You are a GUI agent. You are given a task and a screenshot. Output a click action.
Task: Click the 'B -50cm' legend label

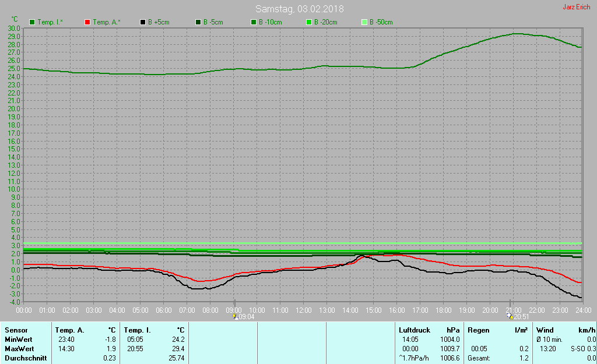tap(381, 22)
